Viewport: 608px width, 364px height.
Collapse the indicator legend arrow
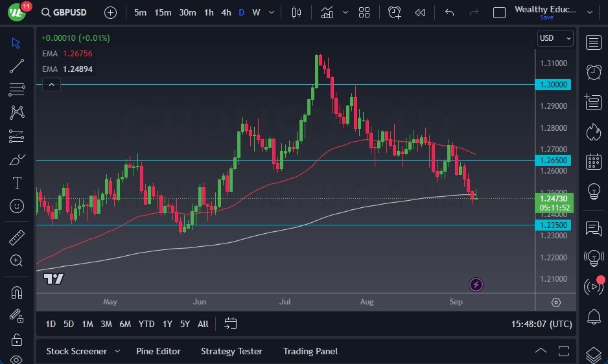(51, 84)
